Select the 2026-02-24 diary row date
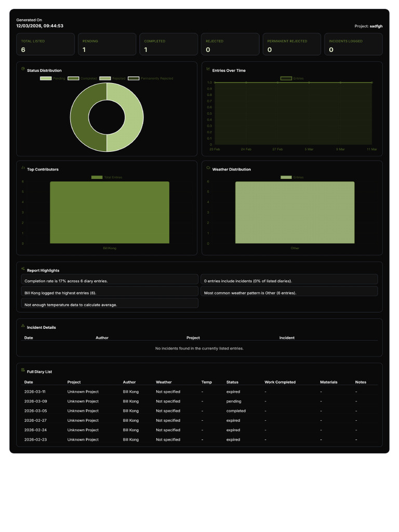Screen dimensions: 399x532 tap(35, 430)
